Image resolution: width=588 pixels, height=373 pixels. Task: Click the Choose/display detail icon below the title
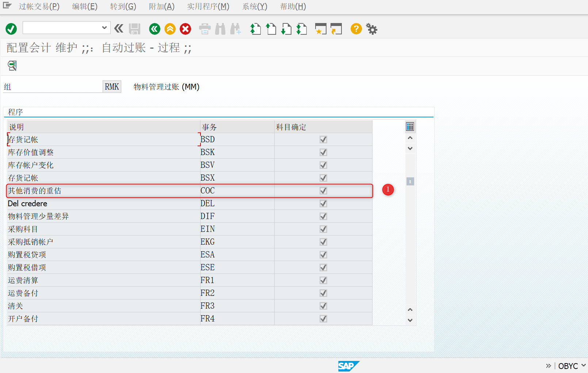pos(12,66)
